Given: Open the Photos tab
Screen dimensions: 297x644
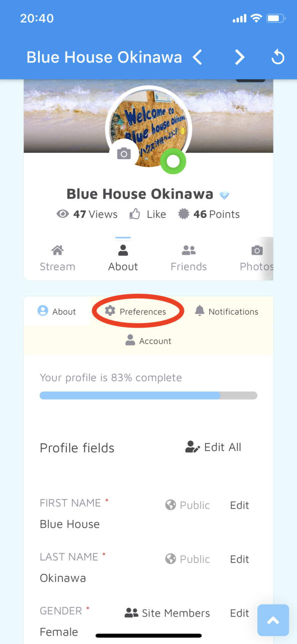Looking at the screenshot, I should click(256, 259).
